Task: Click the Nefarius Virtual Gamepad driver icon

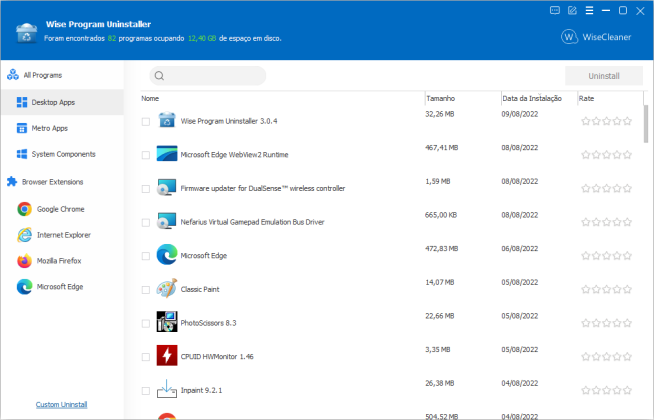Action: click(x=166, y=221)
